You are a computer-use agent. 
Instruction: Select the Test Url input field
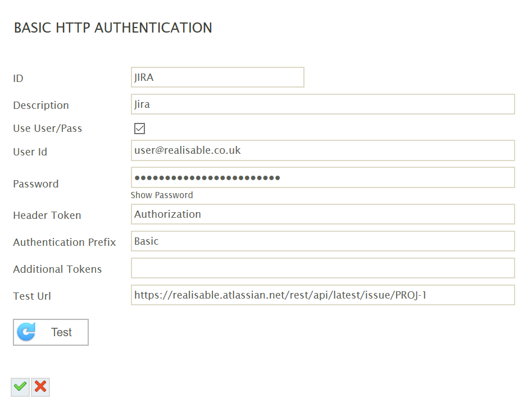[x=322, y=295]
